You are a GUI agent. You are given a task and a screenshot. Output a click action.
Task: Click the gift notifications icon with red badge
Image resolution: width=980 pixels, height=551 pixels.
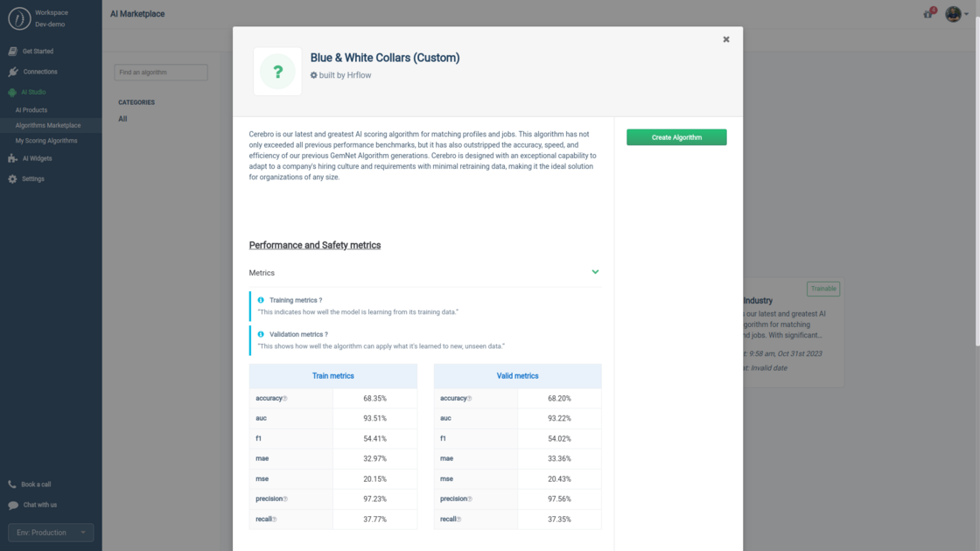point(926,14)
